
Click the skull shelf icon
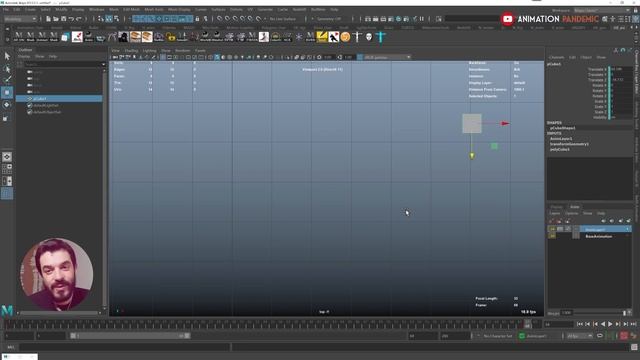tap(369, 37)
